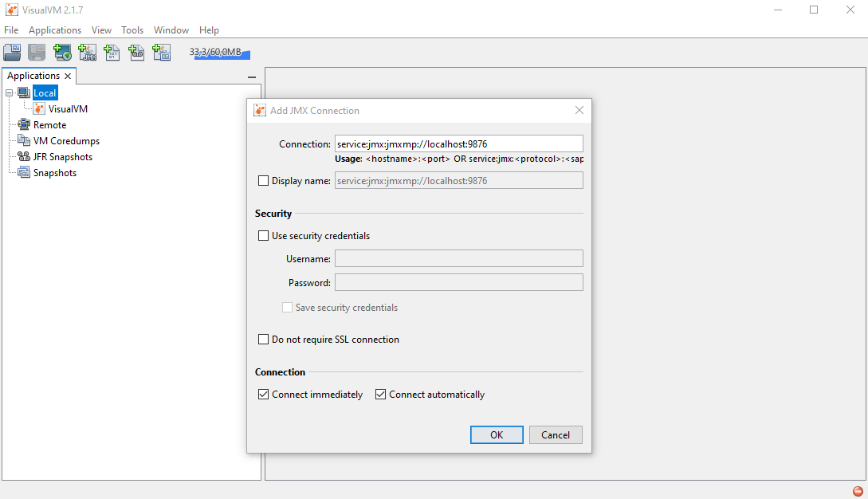868x499 pixels.
Task: Click the Add VM Coredump toolbar icon
Action: (112, 53)
